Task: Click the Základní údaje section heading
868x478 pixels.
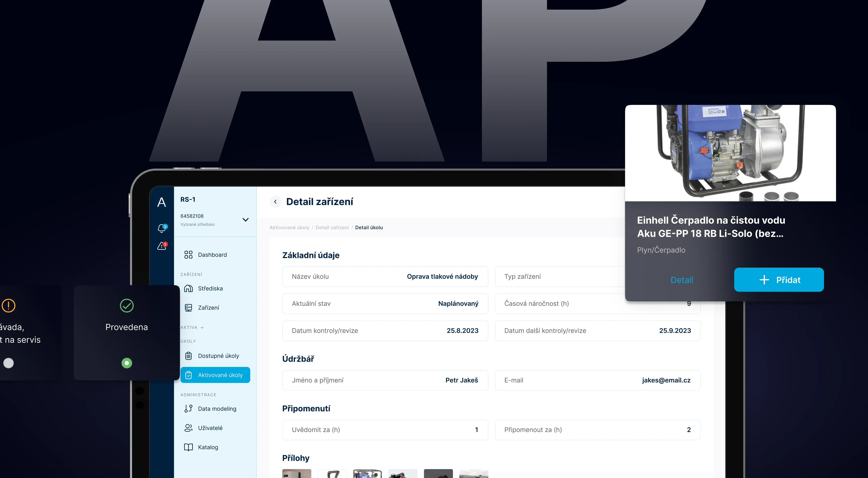Action: 311,255
